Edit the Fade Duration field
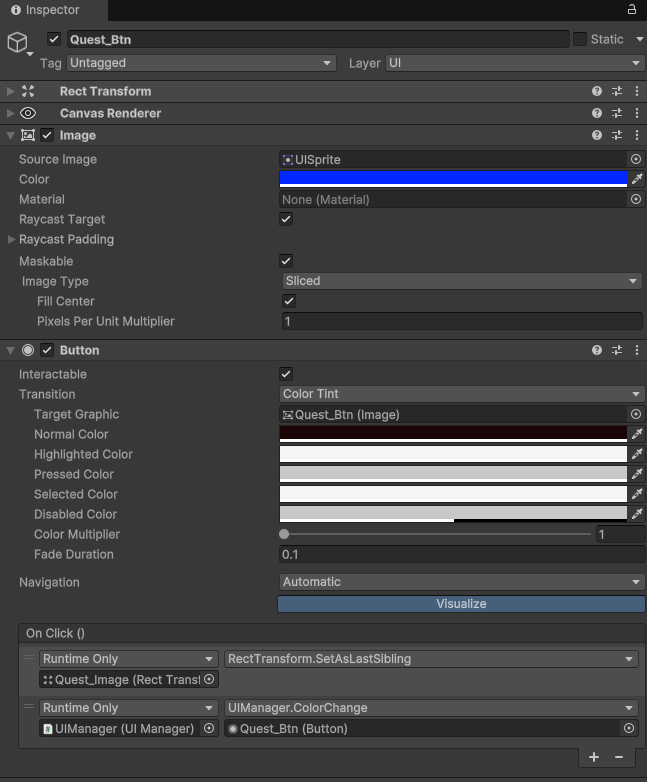The height and width of the screenshot is (782, 647). click(462, 554)
